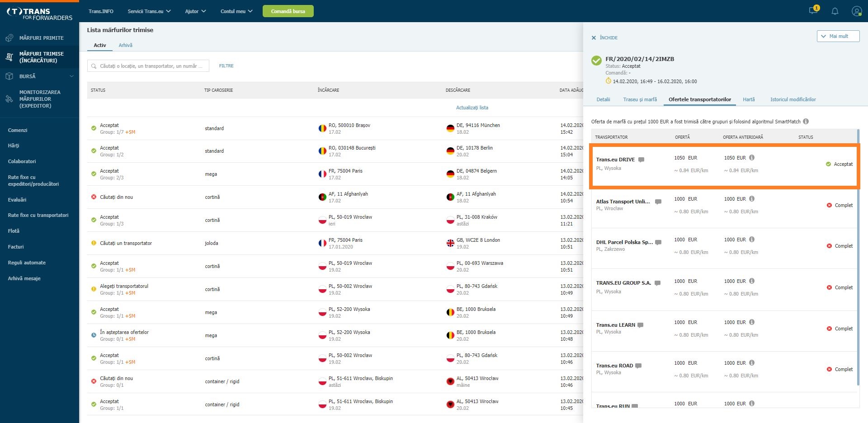Select the row with DE, 10178 Berlin
Image resolution: width=868 pixels, height=423 pixels.
[335, 151]
